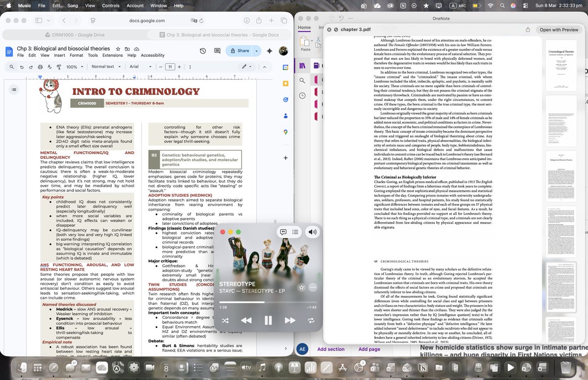Run spelling and grammar check
The image size is (588, 380).
tap(49, 67)
